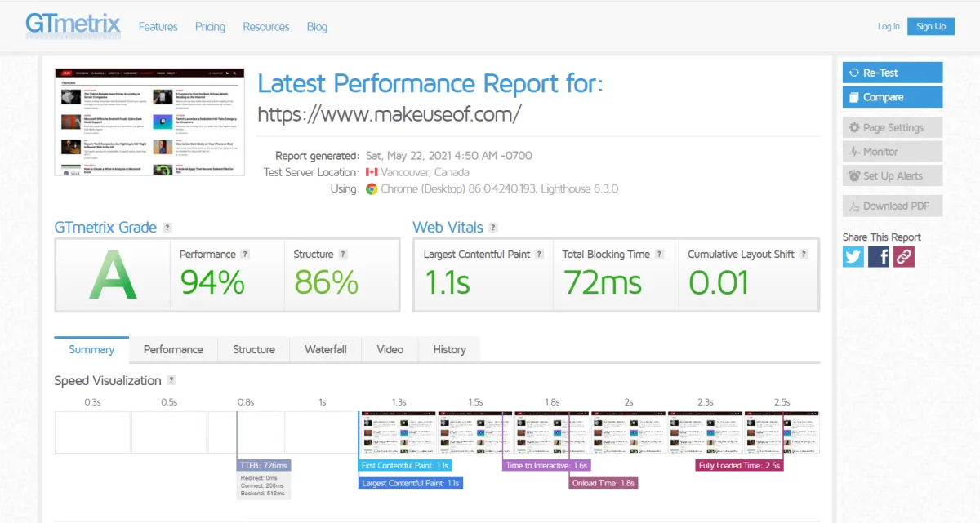This screenshot has height=523, width=980.
Task: Switch to the Structure tab
Action: point(254,349)
